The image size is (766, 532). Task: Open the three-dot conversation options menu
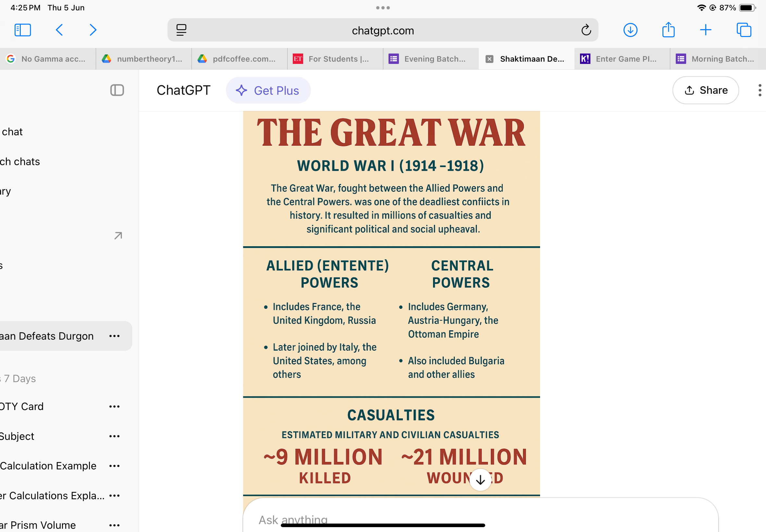click(759, 90)
